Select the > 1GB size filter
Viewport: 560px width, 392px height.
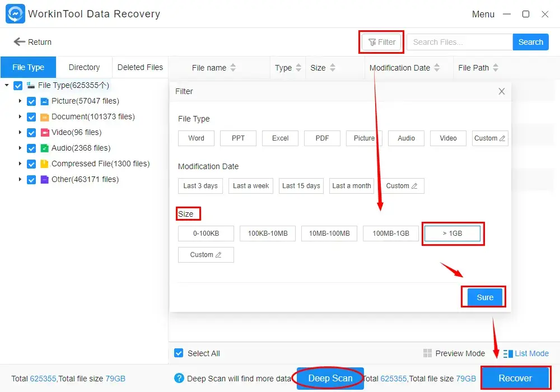pos(452,234)
